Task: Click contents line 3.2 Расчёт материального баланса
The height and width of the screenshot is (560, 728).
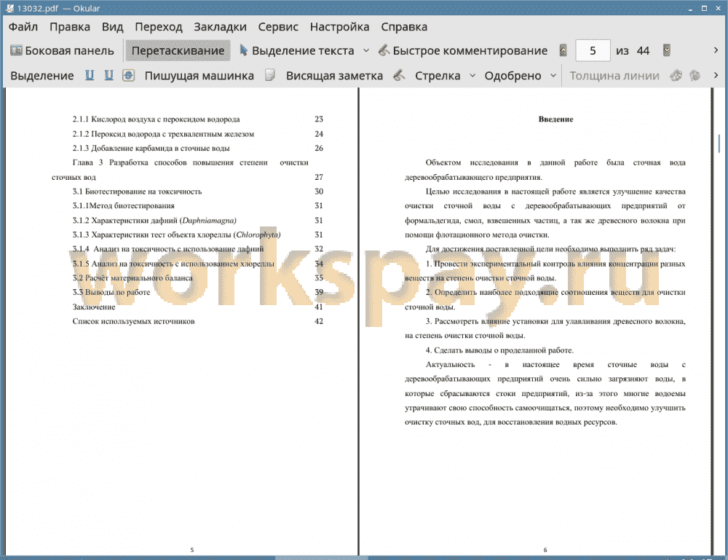Action: pos(132,278)
